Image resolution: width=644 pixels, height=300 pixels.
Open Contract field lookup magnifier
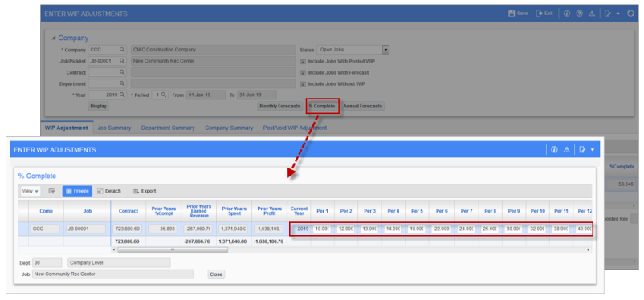coord(122,72)
